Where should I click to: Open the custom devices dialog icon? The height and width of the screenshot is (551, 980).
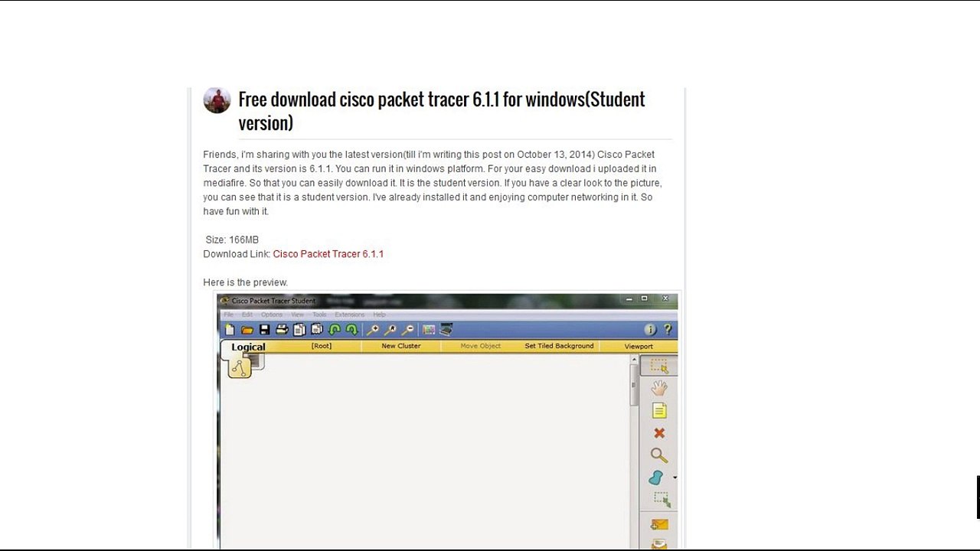(x=446, y=330)
